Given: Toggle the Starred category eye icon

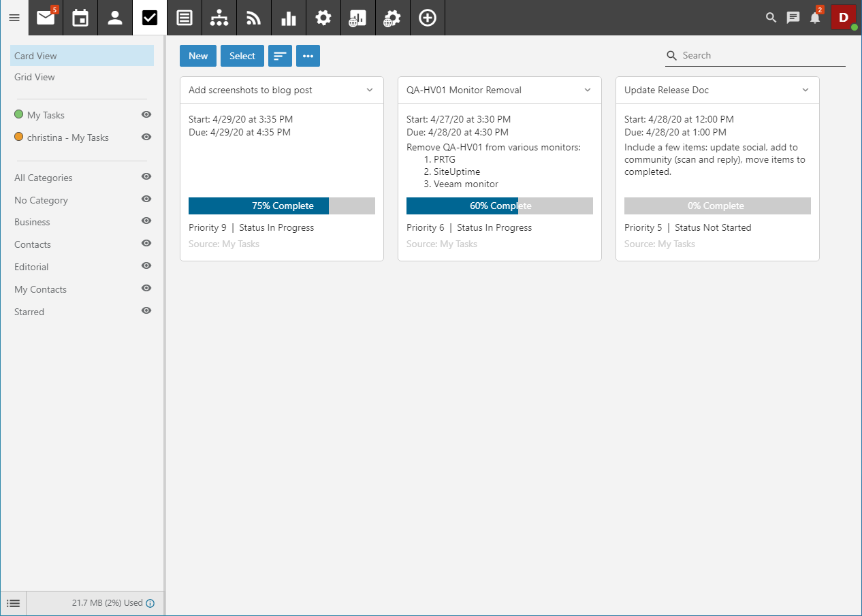Looking at the screenshot, I should click(146, 310).
